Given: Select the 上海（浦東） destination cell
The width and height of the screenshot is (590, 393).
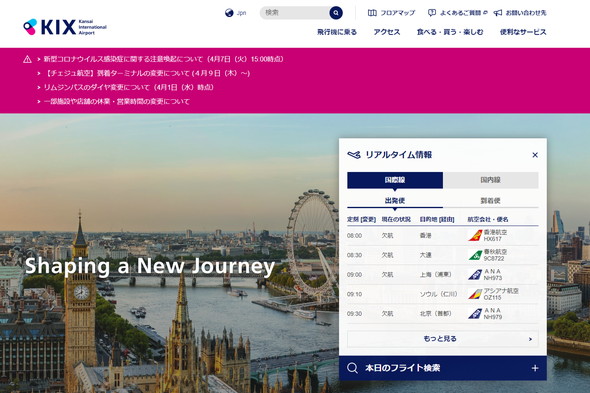Looking at the screenshot, I should [x=435, y=275].
